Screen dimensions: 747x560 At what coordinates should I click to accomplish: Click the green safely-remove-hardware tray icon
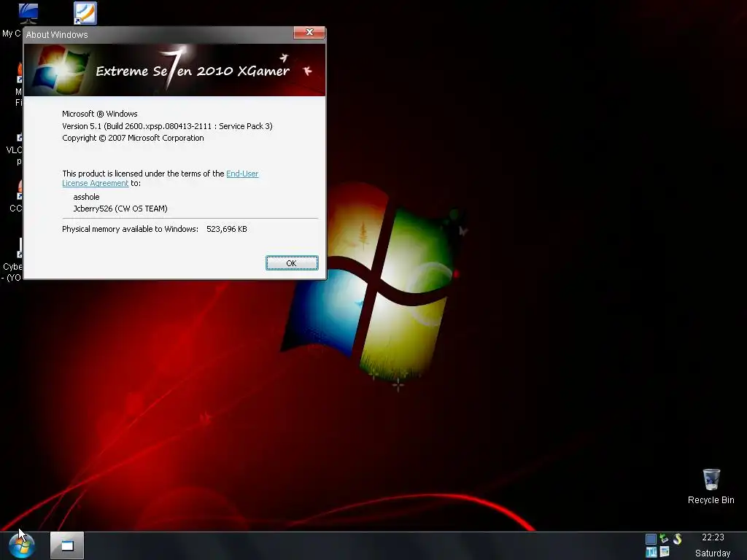click(x=664, y=539)
